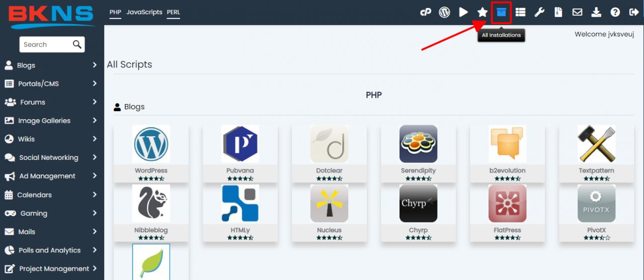Open the Serendipity name link
The height and width of the screenshot is (280, 644).
418,170
